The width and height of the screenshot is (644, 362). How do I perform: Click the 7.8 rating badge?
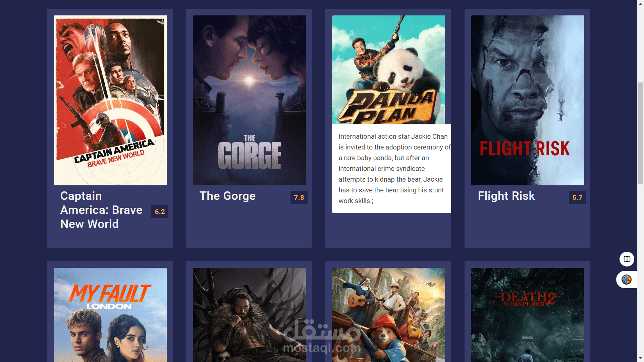(299, 198)
